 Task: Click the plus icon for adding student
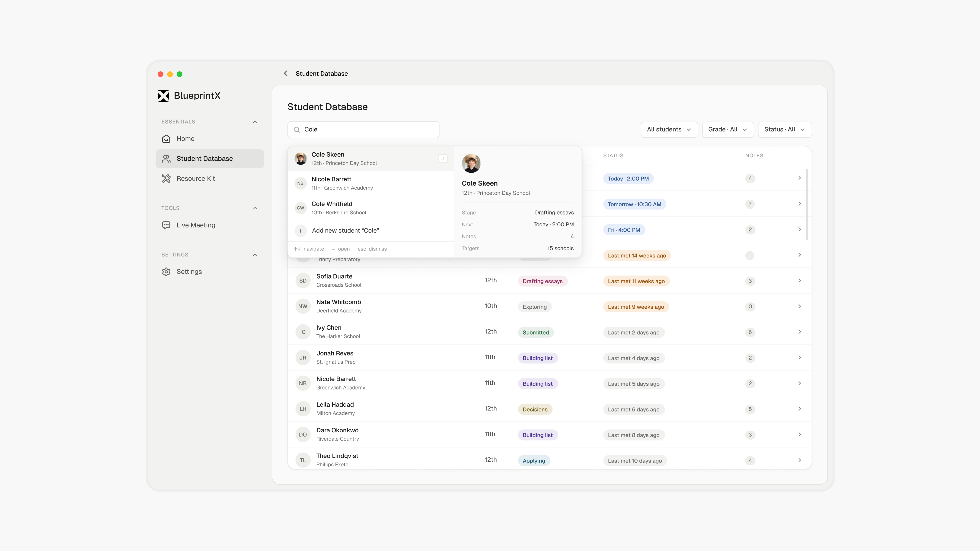tap(300, 231)
